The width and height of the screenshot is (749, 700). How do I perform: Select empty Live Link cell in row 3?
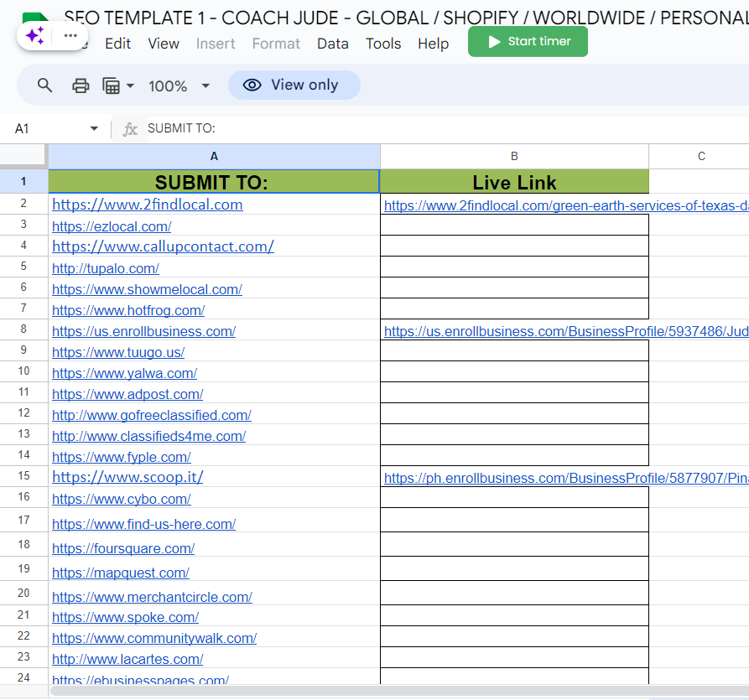[x=514, y=225]
